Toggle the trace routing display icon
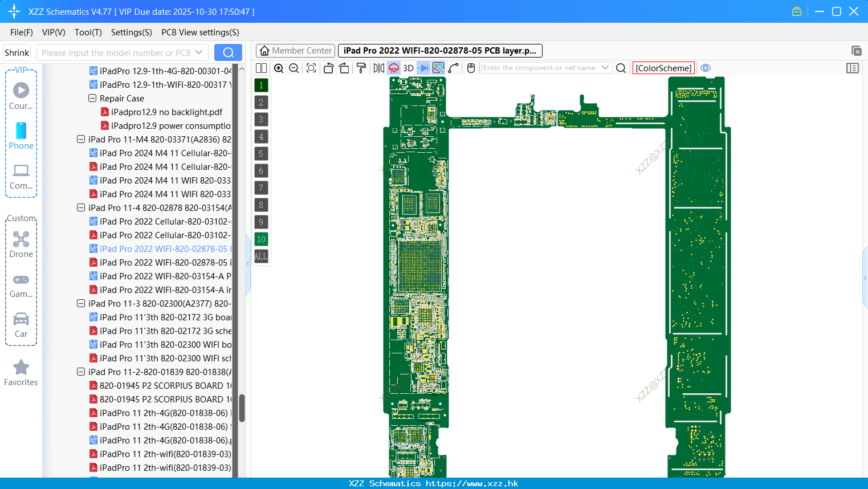Image resolution: width=868 pixels, height=489 pixels. 438,68
